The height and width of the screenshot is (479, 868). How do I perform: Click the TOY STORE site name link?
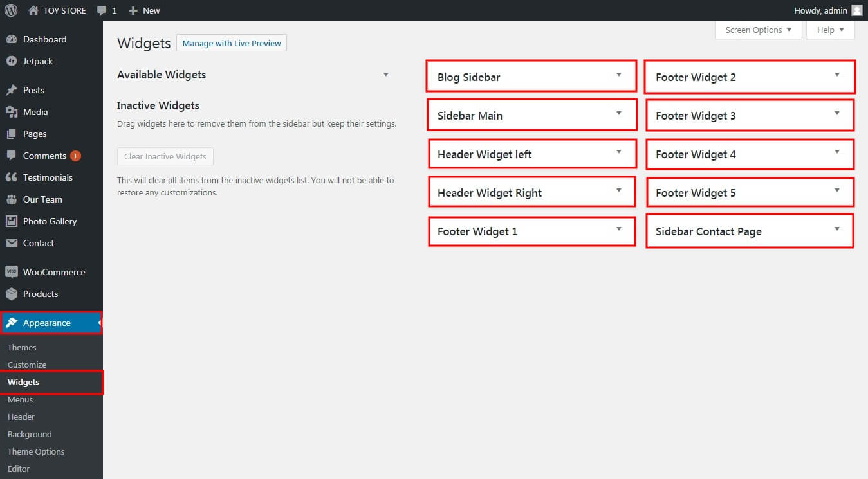click(x=64, y=10)
